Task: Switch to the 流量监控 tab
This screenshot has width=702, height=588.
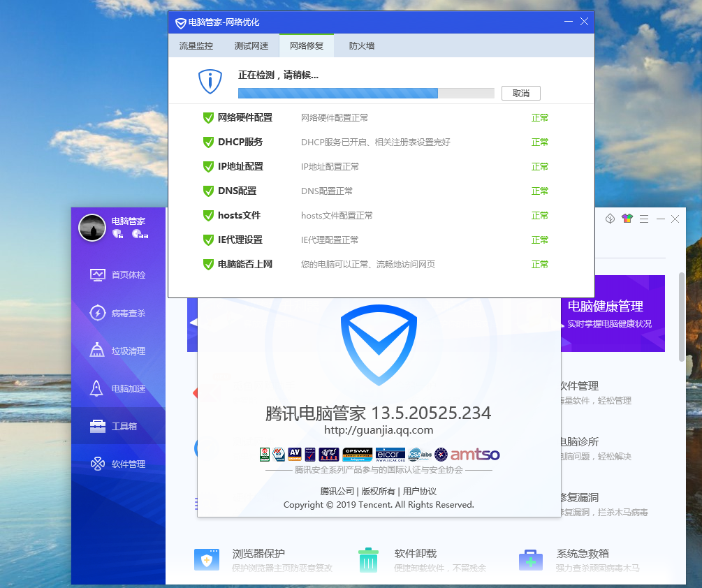Action: coord(196,45)
